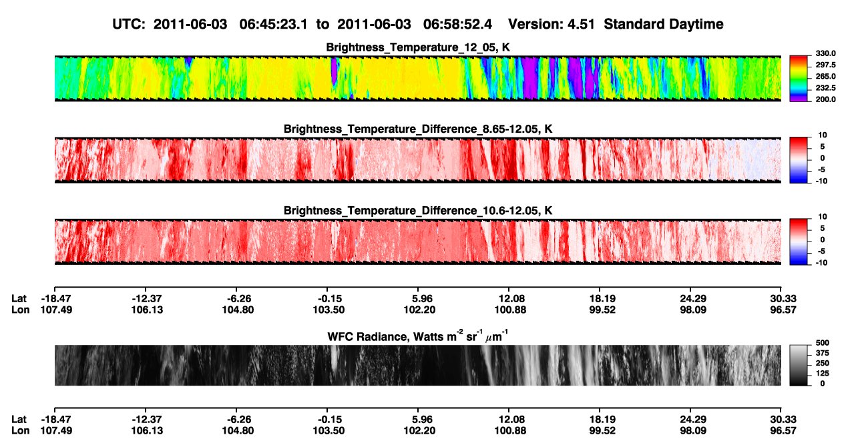The height and width of the screenshot is (445, 868).
Task: Click the Brightness_Temperature_Difference_8.65-12.05, K title
Action: pos(418,129)
